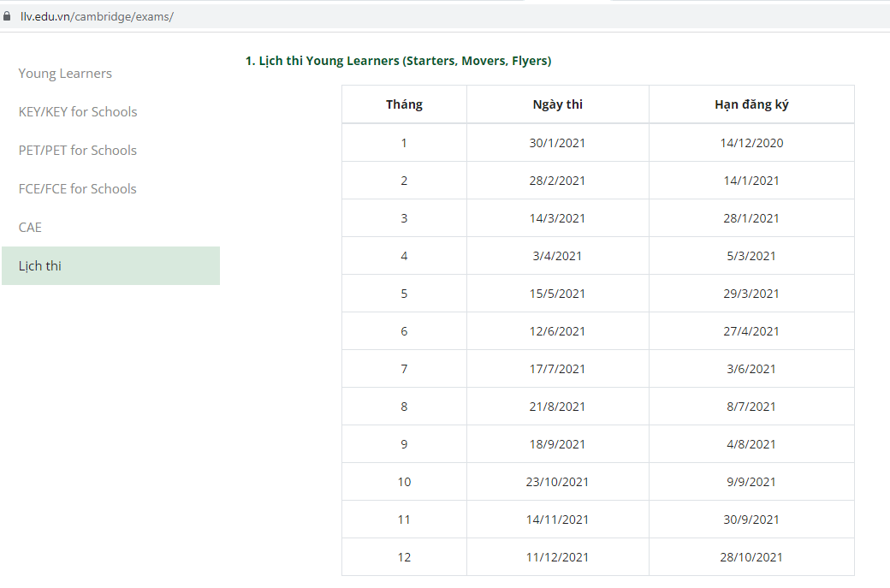Click the Tháng column header

click(x=404, y=104)
